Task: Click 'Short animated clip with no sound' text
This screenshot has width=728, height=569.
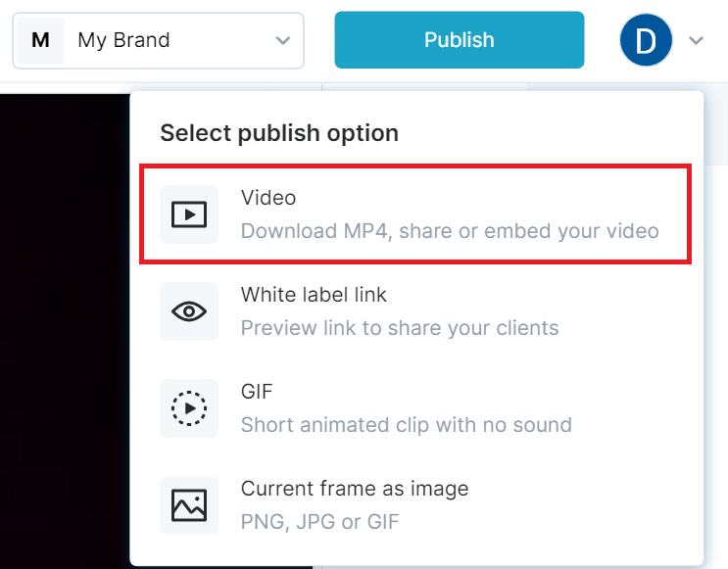Action: 406,425
